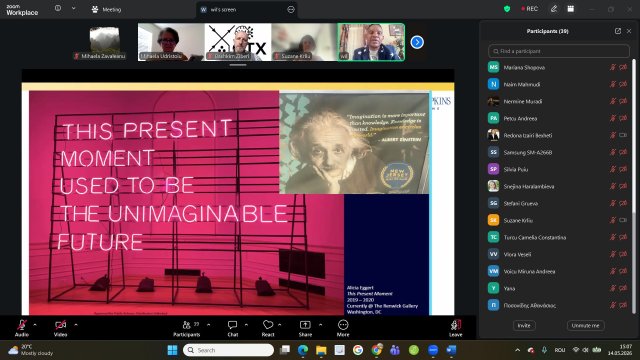
Task: Open Google Chrome from taskbar
Action: (x=376, y=350)
